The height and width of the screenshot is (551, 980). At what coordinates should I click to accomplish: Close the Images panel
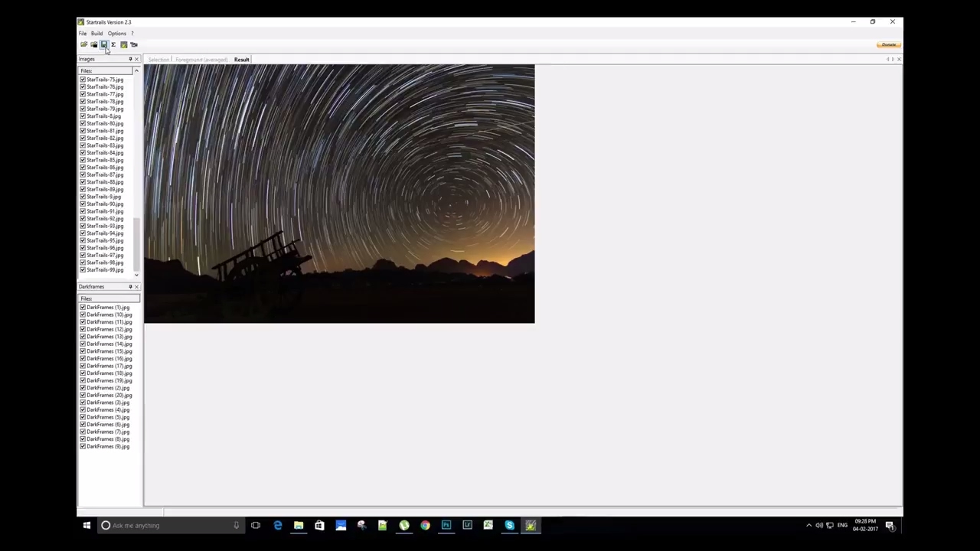click(x=136, y=59)
